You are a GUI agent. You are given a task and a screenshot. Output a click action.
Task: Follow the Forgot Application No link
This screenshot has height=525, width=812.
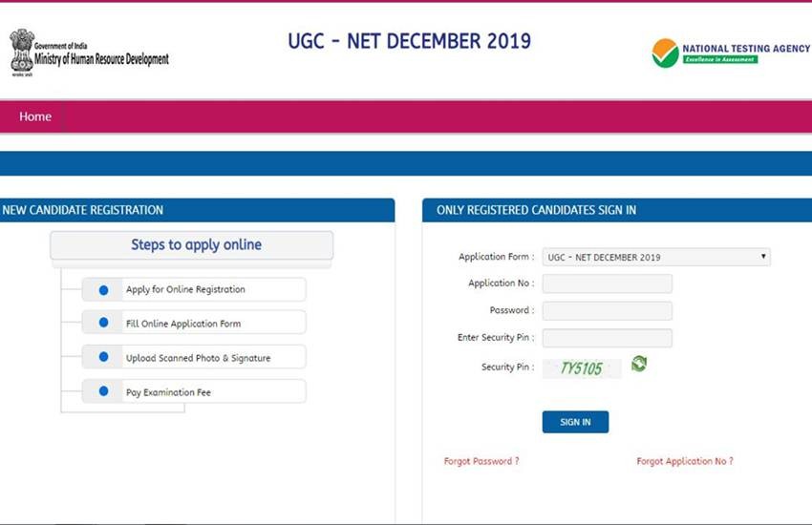685,461
